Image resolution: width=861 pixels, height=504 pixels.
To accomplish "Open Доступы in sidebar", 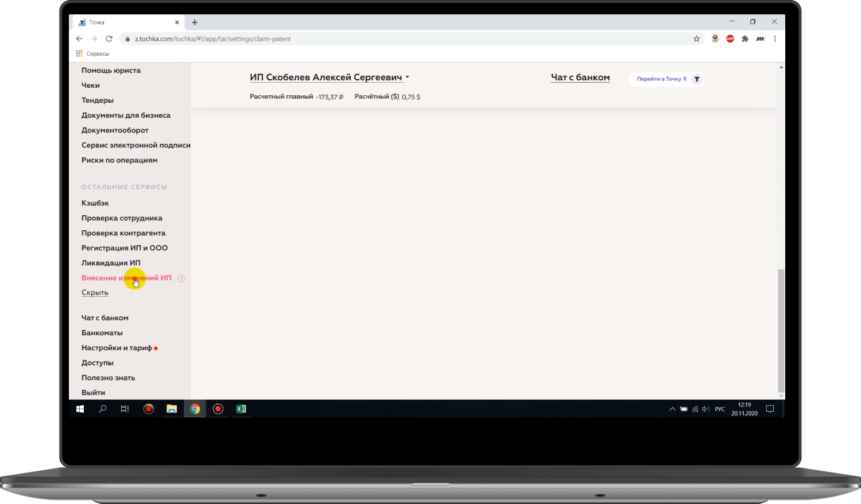I will click(x=98, y=363).
